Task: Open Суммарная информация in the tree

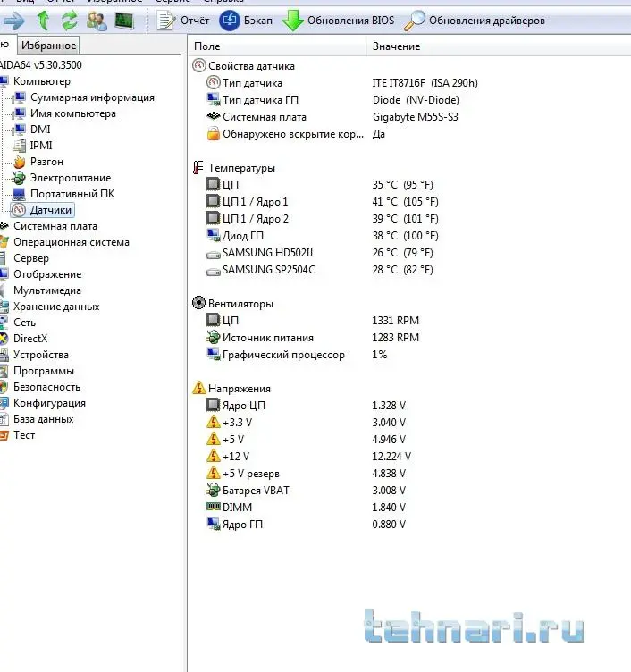Action: (92, 97)
